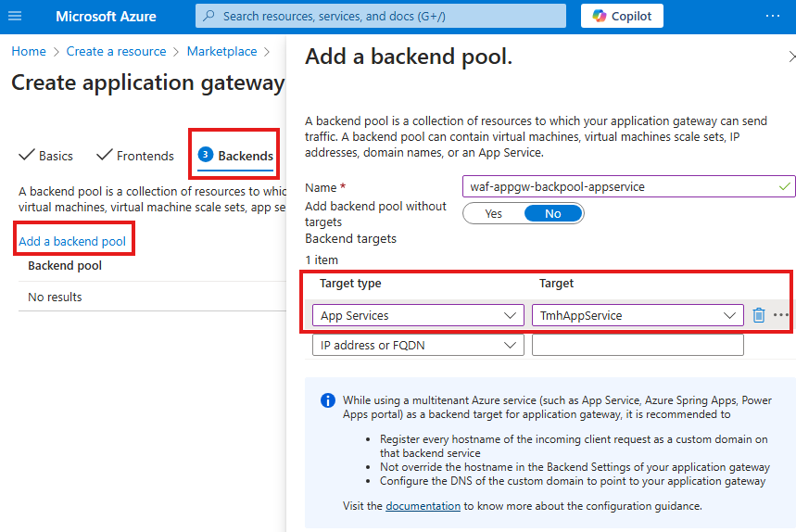Open the top bar ellipsis menu
796x532 pixels.
(773, 17)
